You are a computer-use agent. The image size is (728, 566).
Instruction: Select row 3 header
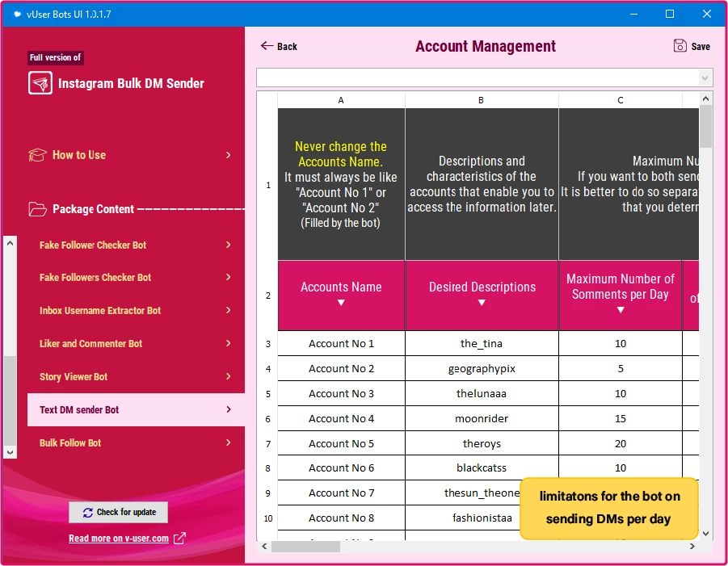268,344
